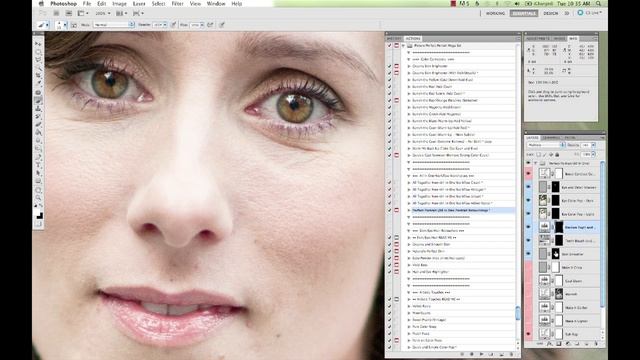
Task: Select the Warmth layer mask thumbnail
Action: (x=559, y=294)
